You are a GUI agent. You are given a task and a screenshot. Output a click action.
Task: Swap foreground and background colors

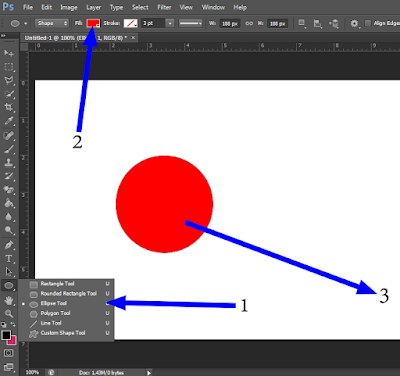(x=13, y=324)
